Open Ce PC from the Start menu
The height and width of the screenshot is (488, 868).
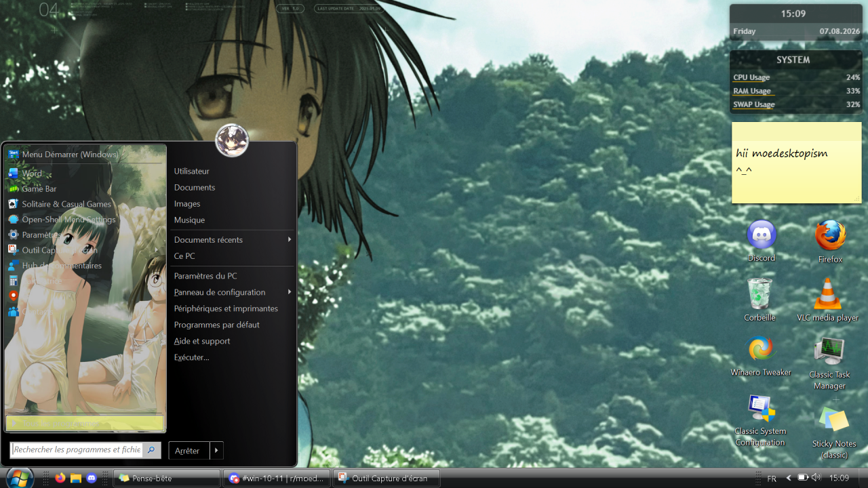coord(232,256)
